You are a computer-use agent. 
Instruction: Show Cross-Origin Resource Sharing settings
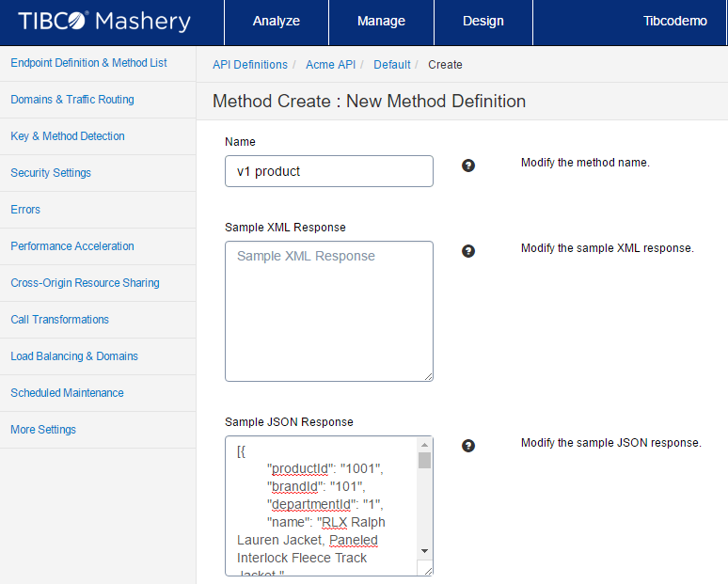85,283
